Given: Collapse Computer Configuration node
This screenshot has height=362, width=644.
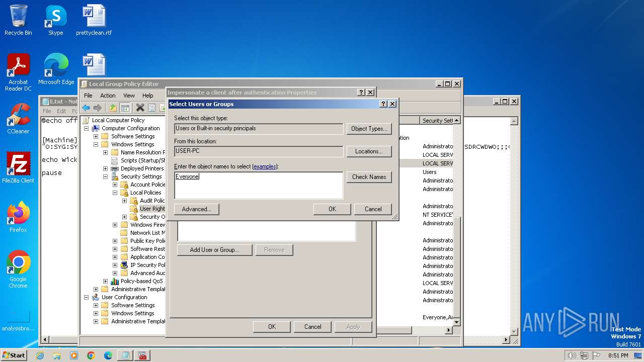Looking at the screenshot, I should point(86,128).
